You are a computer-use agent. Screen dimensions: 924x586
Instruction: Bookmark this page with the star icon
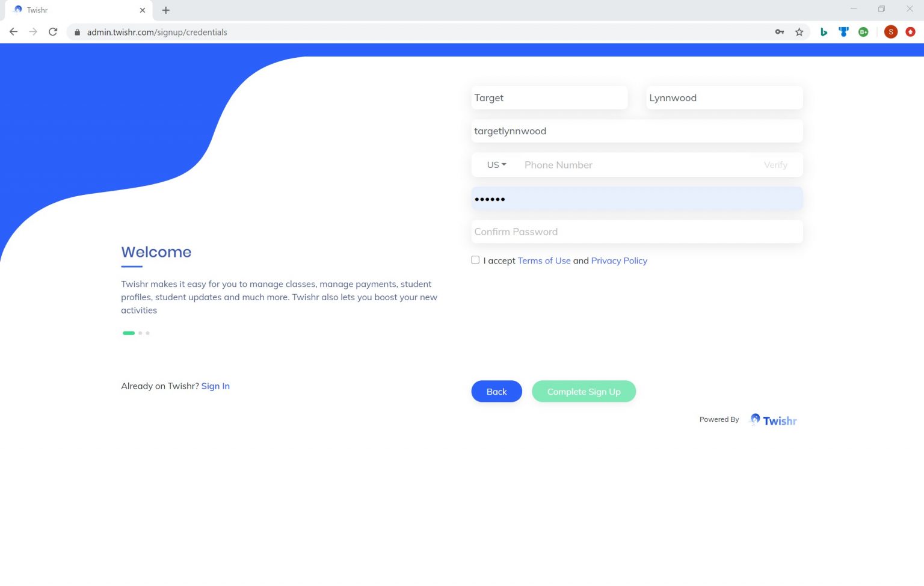(x=799, y=32)
